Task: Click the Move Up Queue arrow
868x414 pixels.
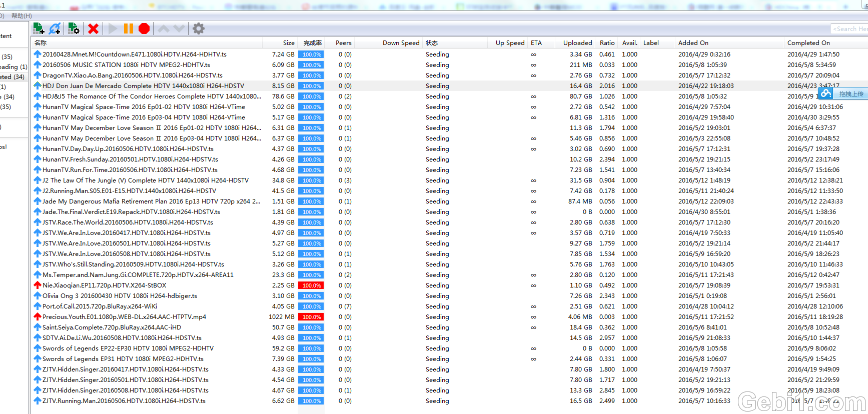Action: [x=164, y=28]
